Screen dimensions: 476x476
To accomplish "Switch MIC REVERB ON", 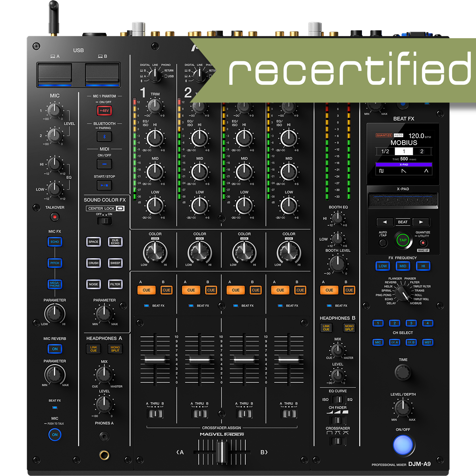I will click(x=55, y=349).
